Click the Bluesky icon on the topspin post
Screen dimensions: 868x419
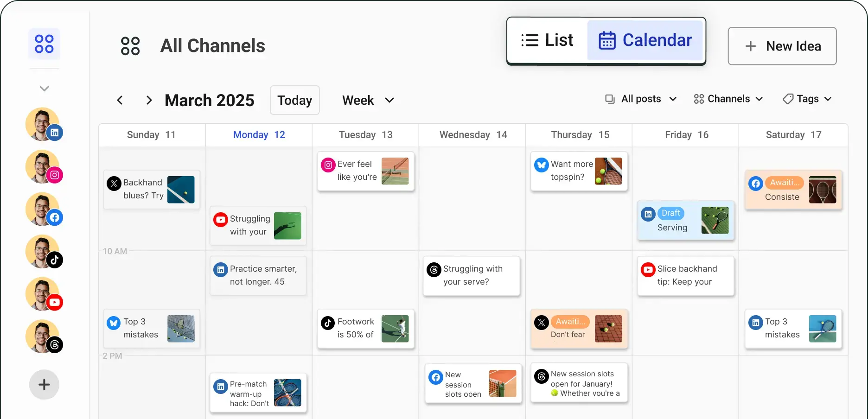(x=541, y=165)
